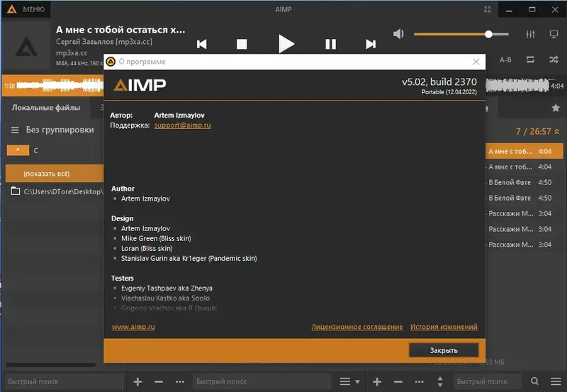
Task: Open the left more-options ellipsis
Action: pos(180,381)
